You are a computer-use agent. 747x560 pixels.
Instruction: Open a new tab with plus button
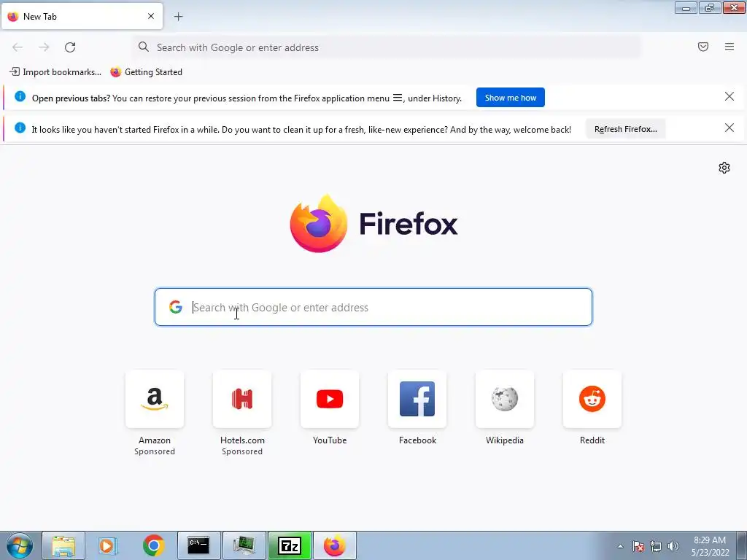[179, 17]
